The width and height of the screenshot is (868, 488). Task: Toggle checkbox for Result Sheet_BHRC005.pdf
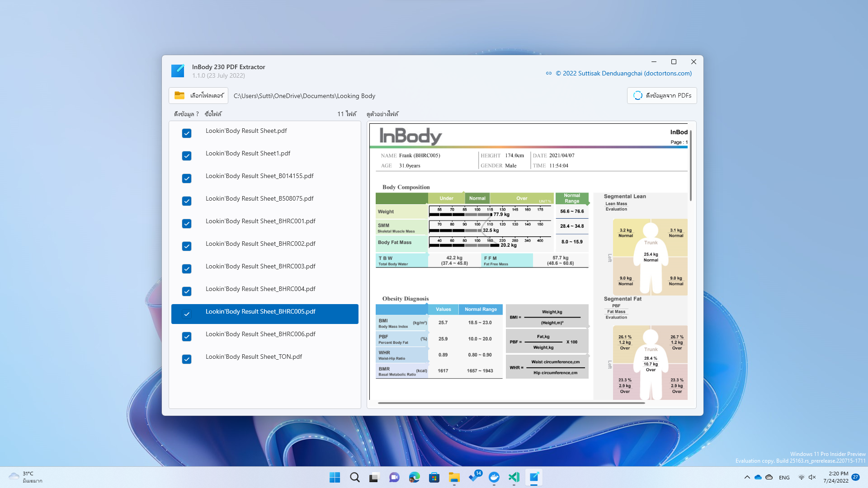point(187,314)
